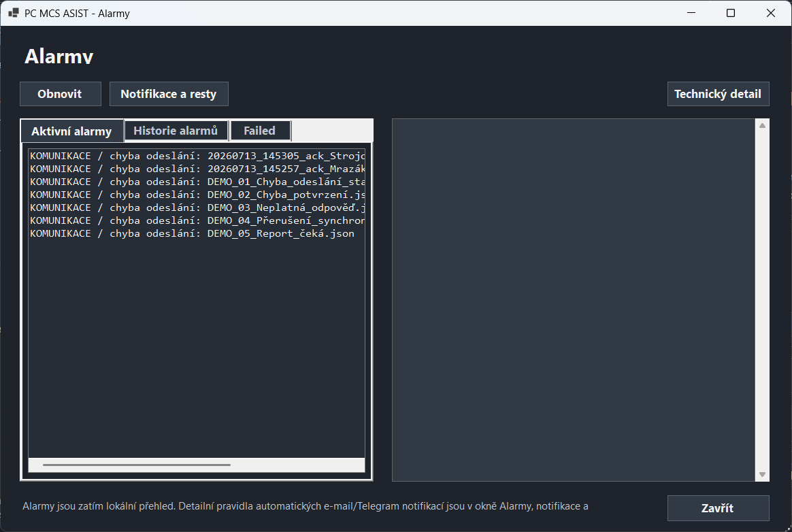Refresh alarms with the Obnovit button
This screenshot has height=532, width=792.
pyautogui.click(x=60, y=94)
